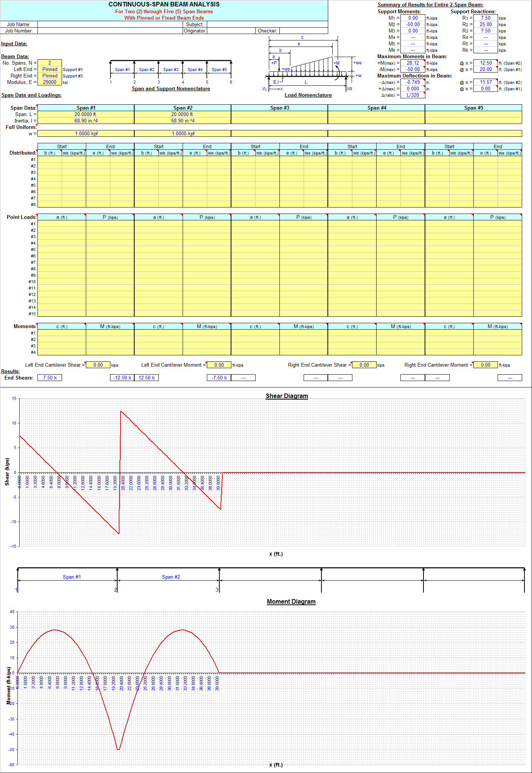The width and height of the screenshot is (532, 773).
Task: Select the Span #3 header cell
Action: [x=279, y=108]
